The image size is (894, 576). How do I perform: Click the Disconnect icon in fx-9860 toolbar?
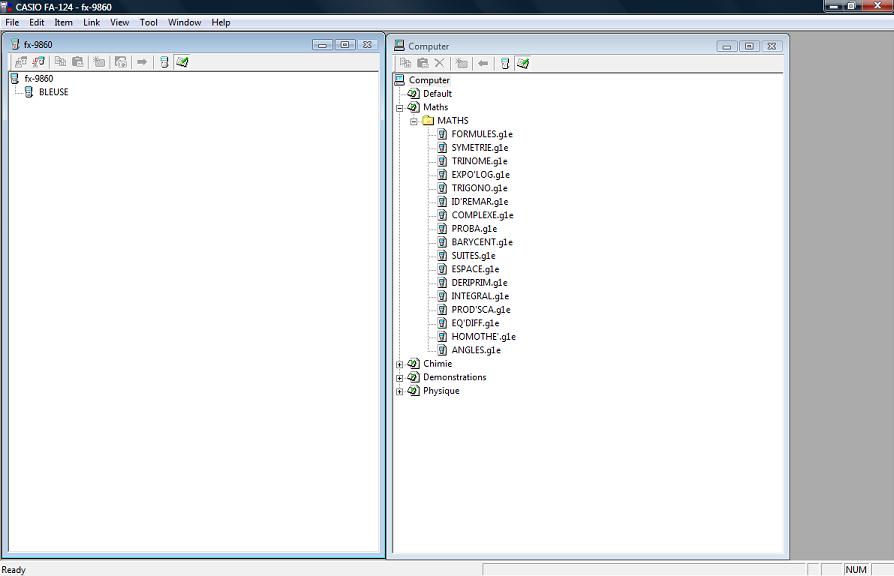coord(39,62)
